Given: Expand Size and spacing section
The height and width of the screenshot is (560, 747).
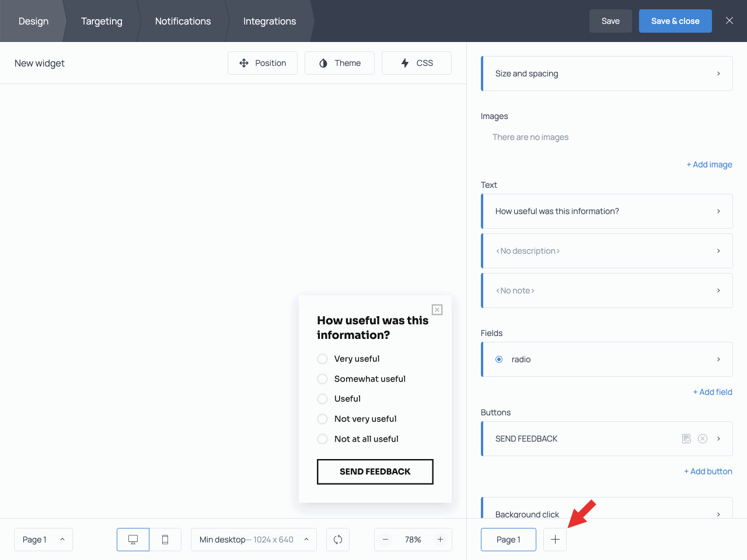Looking at the screenshot, I should [607, 73].
